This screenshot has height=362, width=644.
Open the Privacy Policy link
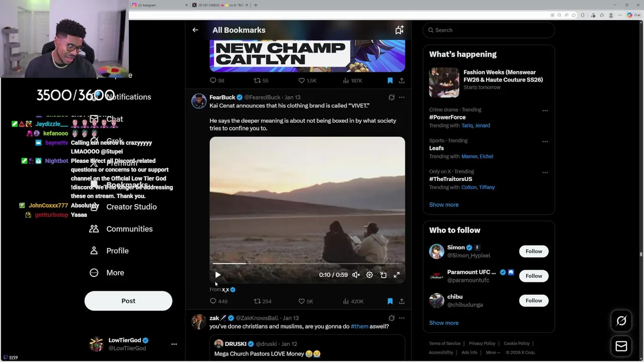pyautogui.click(x=482, y=343)
